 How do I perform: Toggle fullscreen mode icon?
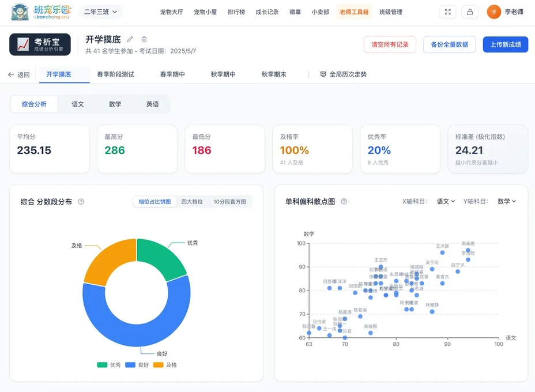pyautogui.click(x=447, y=12)
